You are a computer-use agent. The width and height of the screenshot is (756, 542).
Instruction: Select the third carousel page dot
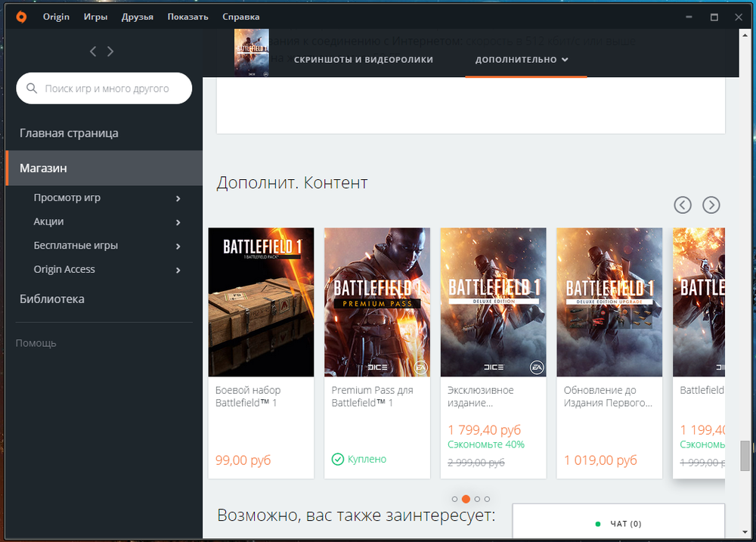click(477, 499)
